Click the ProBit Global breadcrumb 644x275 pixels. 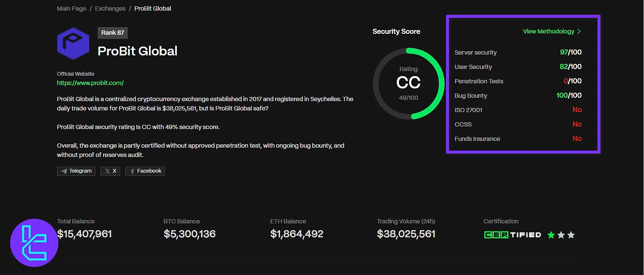click(153, 8)
